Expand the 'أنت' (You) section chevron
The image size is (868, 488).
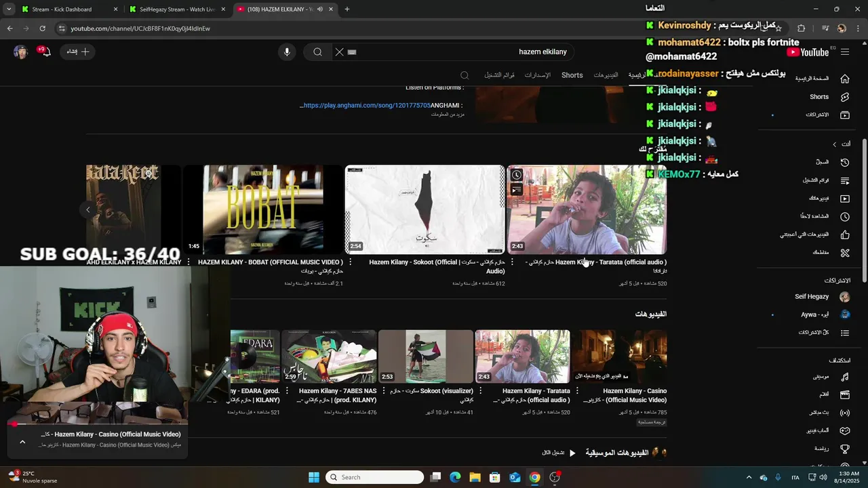(835, 144)
